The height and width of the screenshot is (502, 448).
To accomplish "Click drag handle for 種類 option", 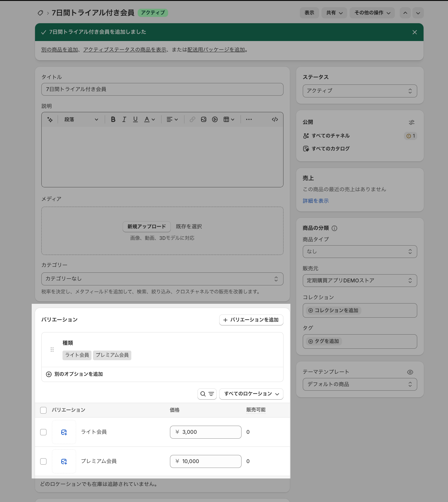I will 52,350.
